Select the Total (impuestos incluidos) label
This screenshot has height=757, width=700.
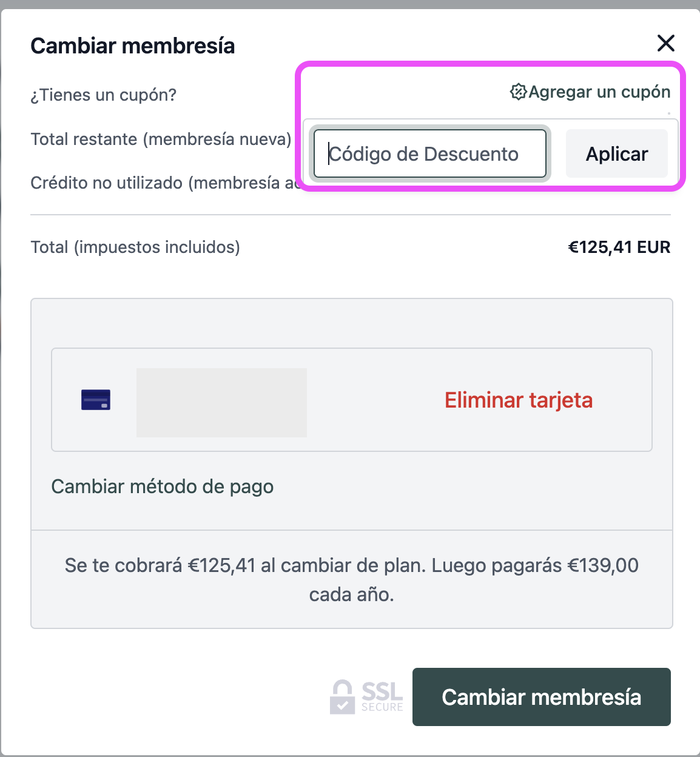[x=135, y=247]
